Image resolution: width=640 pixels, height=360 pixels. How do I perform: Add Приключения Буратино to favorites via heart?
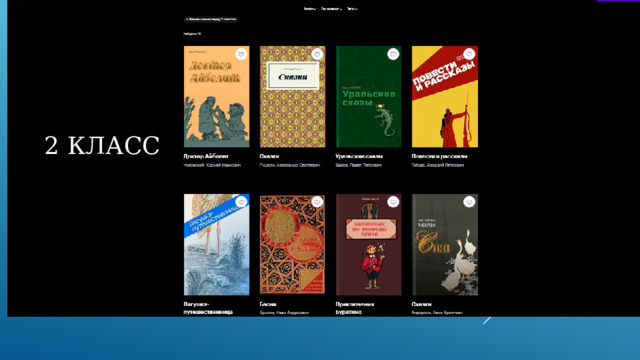coord(393,202)
